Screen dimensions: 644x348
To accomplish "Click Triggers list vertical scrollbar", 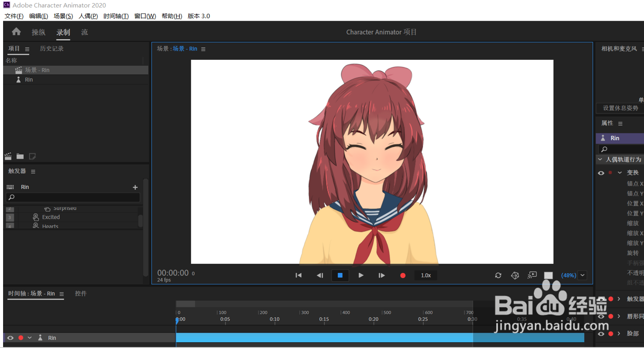I will pyautogui.click(x=141, y=220).
